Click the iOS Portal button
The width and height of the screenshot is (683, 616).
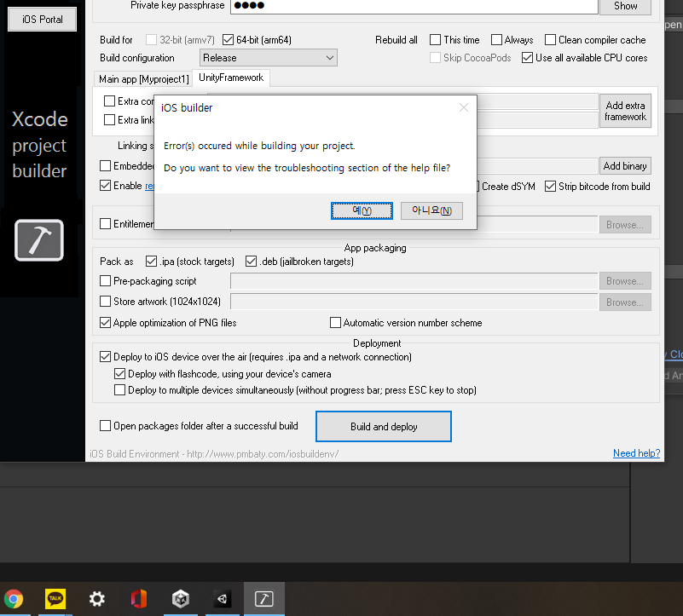[x=43, y=19]
